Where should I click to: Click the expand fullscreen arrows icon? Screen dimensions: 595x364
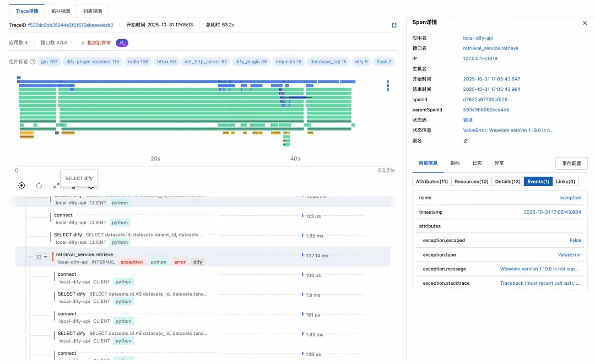56,186
